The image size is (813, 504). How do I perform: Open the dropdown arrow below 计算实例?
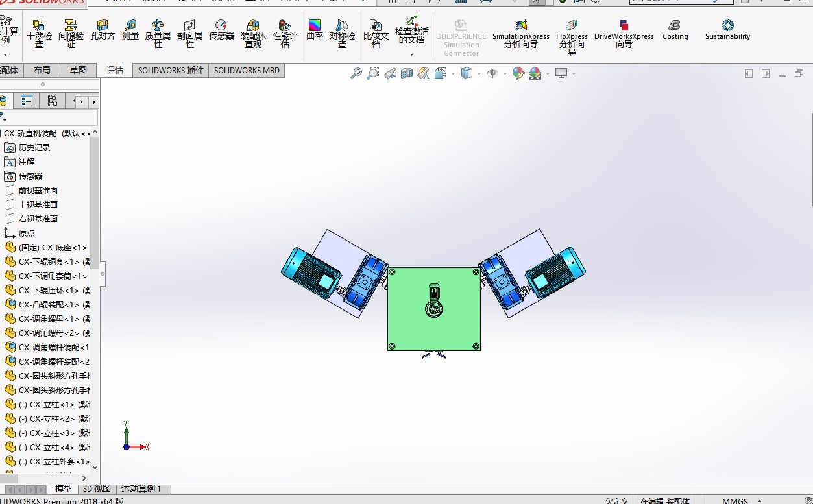click(6, 54)
